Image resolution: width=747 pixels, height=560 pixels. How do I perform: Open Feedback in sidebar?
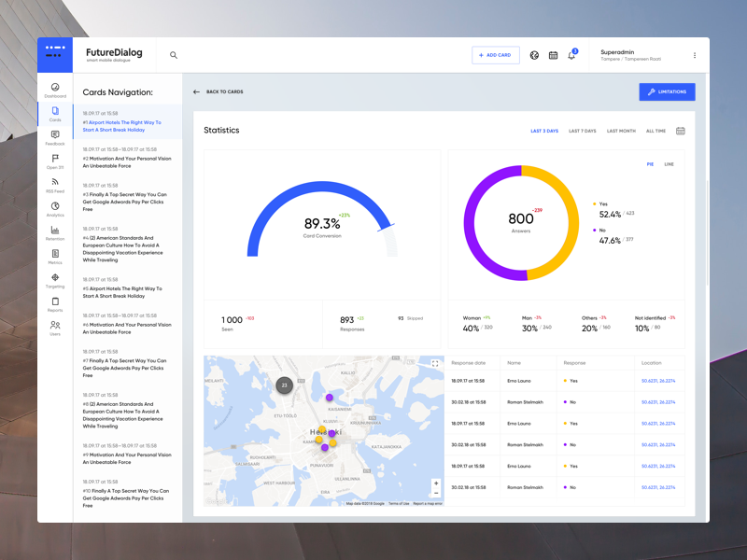tap(55, 137)
